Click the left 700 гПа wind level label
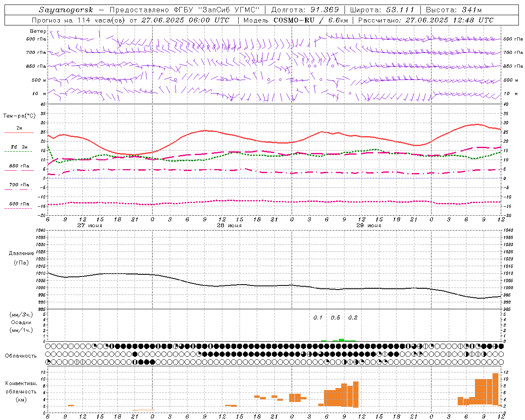The image size is (525, 420). pos(36,52)
